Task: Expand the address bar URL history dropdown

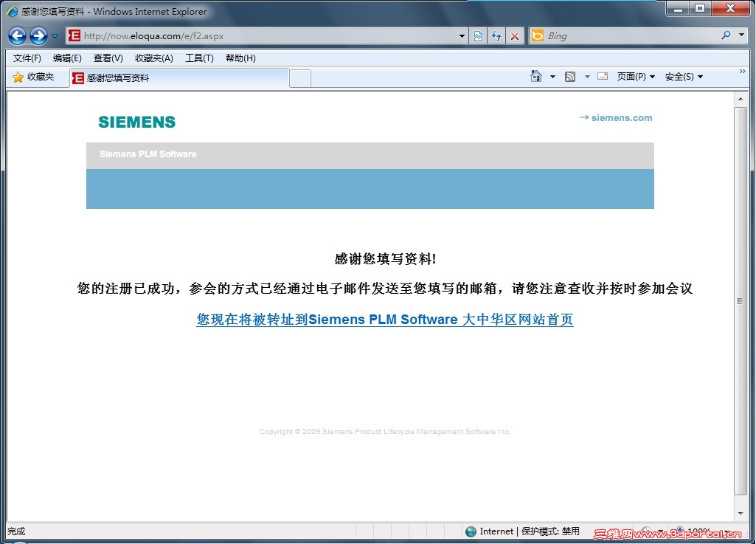Action: click(x=462, y=36)
